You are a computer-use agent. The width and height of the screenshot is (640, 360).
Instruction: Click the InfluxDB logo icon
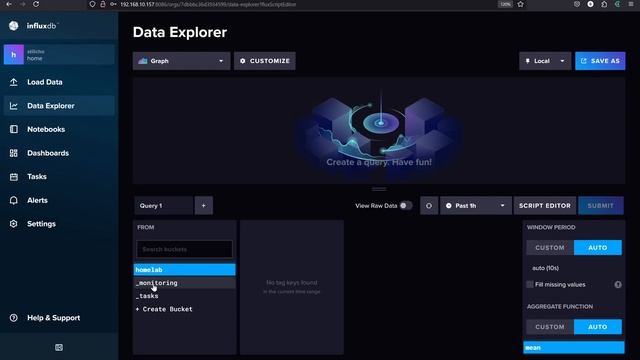click(x=13, y=26)
